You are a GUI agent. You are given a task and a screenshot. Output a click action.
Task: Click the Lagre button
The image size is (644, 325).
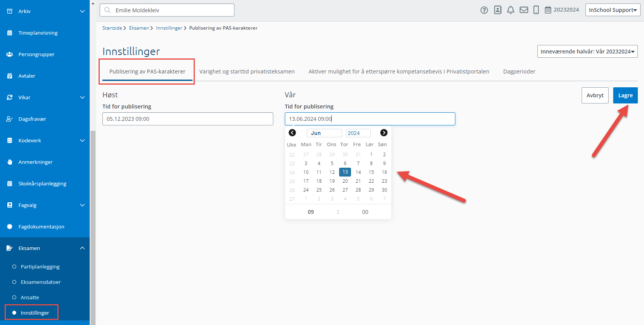(x=625, y=95)
